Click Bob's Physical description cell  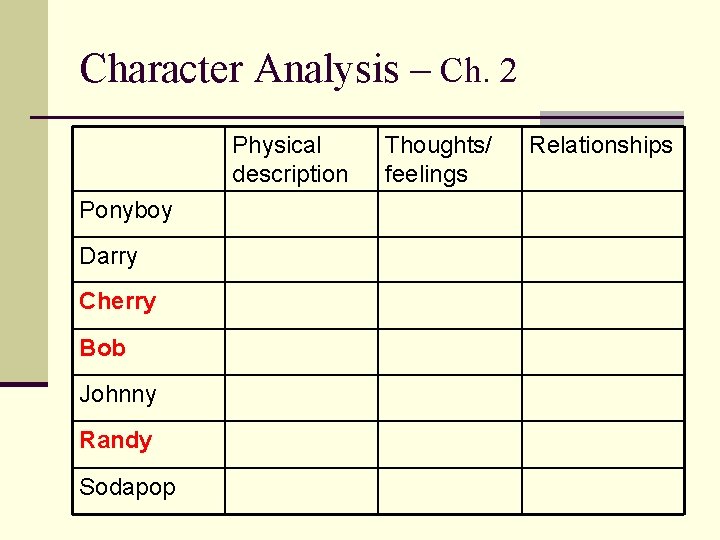click(x=301, y=352)
